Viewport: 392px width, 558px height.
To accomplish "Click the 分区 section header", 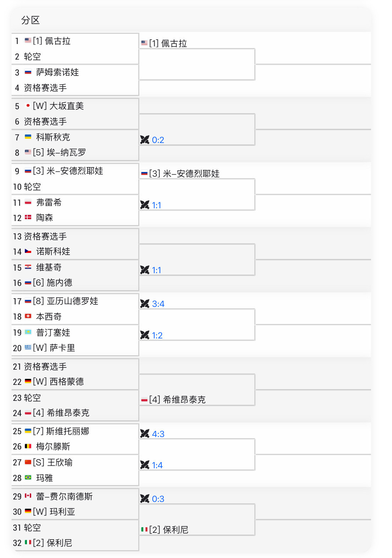I will [x=30, y=20].
